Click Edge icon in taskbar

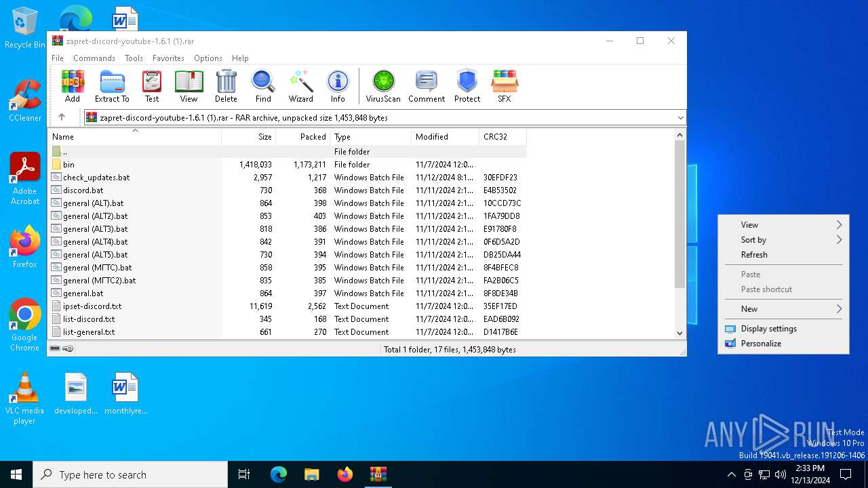click(279, 474)
